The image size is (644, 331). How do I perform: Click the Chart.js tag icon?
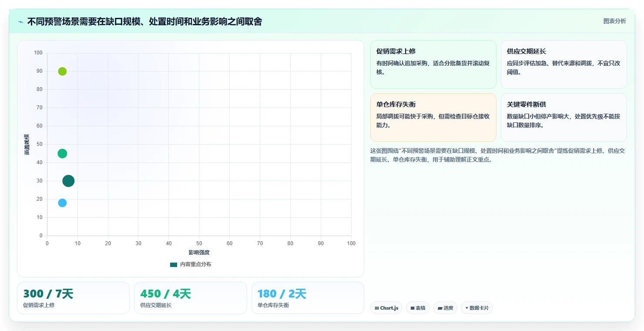(377, 308)
